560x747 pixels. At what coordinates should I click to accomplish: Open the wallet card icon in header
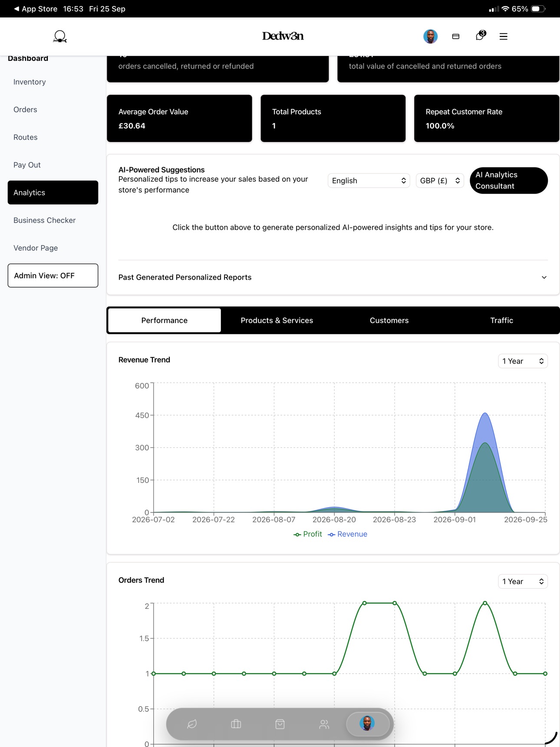456,36
